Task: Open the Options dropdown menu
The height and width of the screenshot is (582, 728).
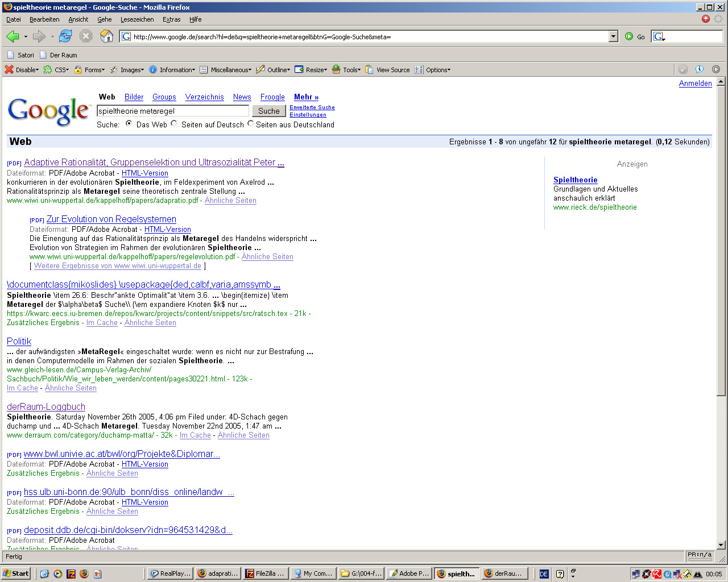Action: point(433,70)
